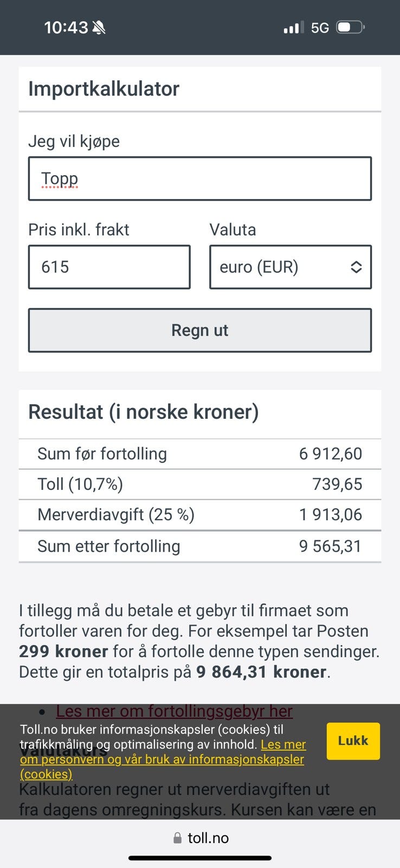
Task: Tap the Sum etter fortolling row
Action: click(200, 546)
